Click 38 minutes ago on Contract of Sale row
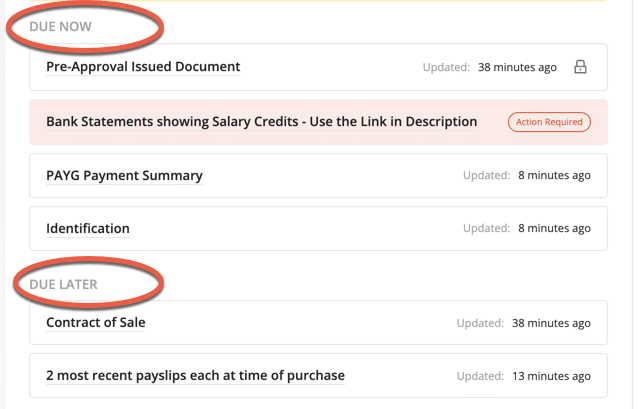Viewport: 639px width, 409px height. 551,323
